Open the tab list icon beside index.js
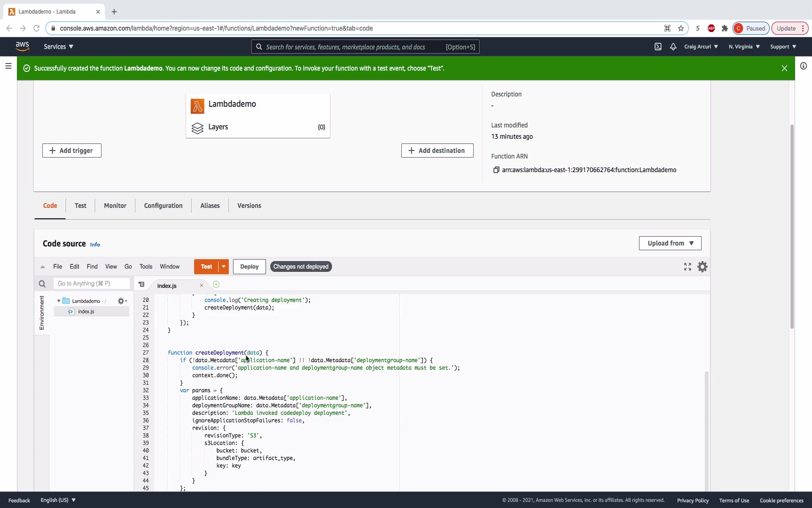Image resolution: width=812 pixels, height=508 pixels. coord(141,285)
